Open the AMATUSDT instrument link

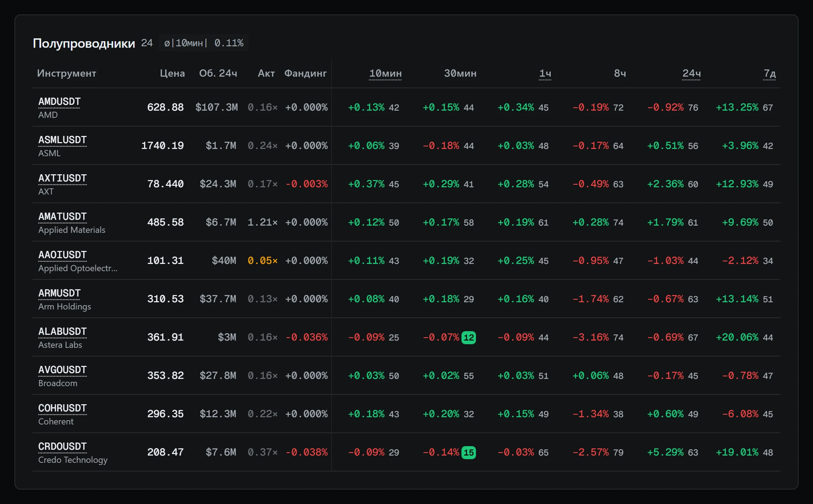[x=63, y=217]
